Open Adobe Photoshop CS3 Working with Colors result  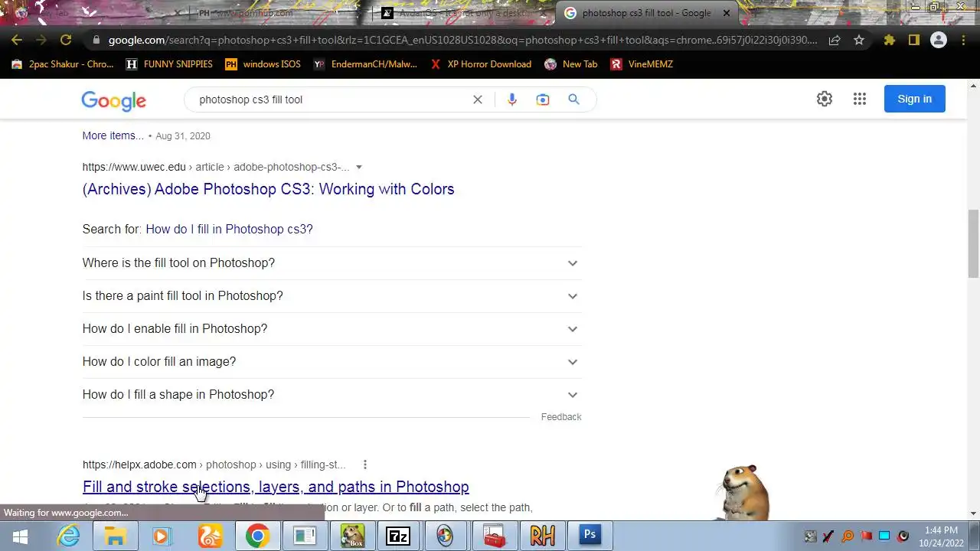[268, 189]
